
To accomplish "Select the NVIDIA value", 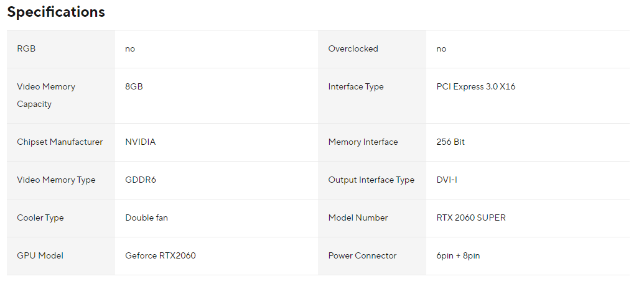I will (141, 142).
